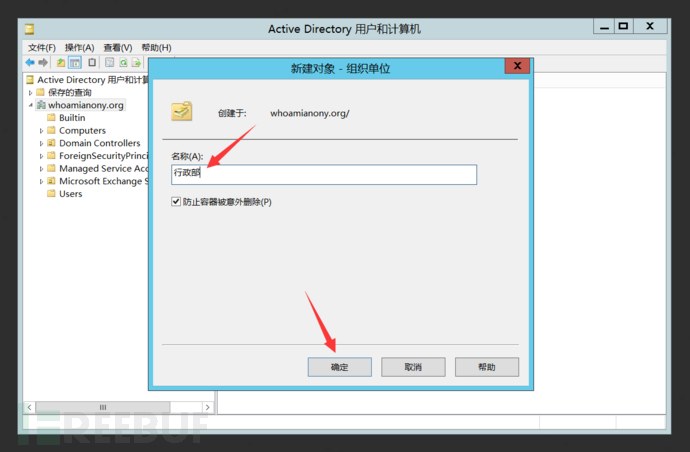Close the 新建对象 dialog
Screen dimensions: 690x452
[518, 66]
